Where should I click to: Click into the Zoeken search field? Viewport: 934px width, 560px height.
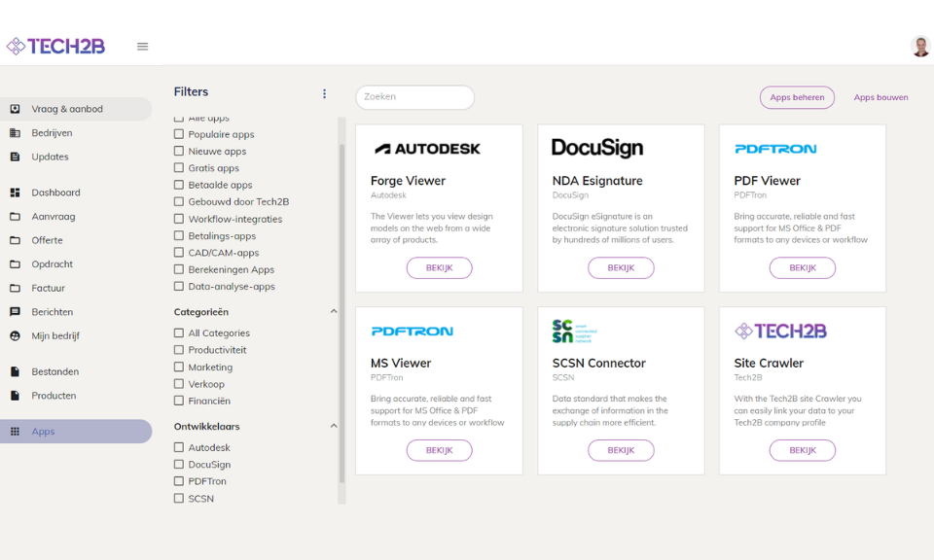[x=415, y=97]
